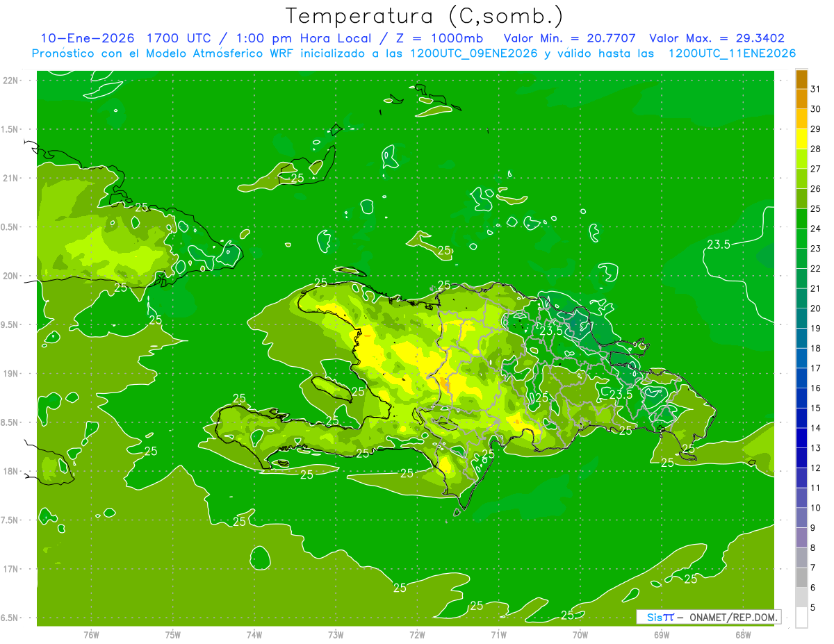834x644 pixels.
Task: Click the 30 label on the color scale
Action: (x=816, y=109)
